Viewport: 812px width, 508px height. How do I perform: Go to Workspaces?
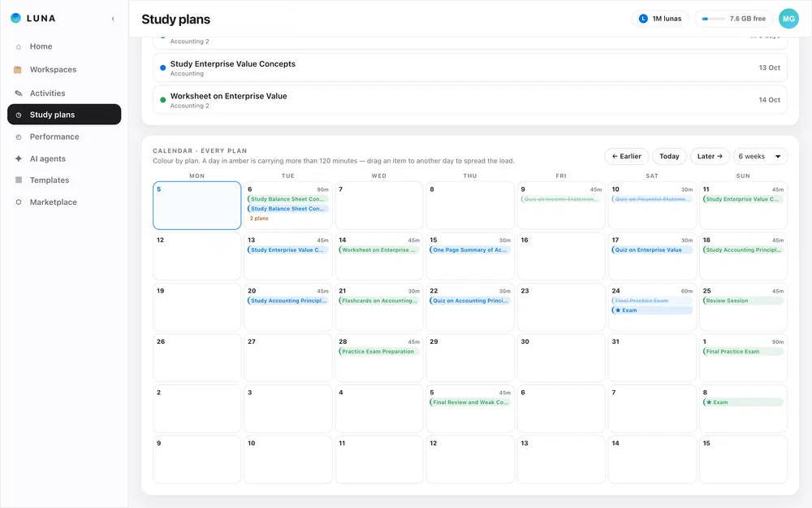coord(64,69)
